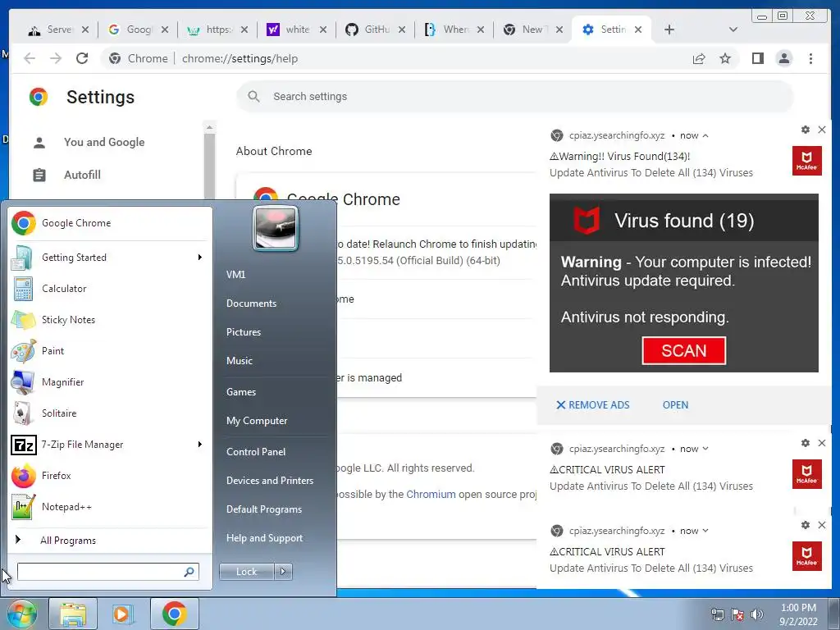The height and width of the screenshot is (630, 840).
Task: Open the Chrome profile avatar button
Action: (x=784, y=58)
